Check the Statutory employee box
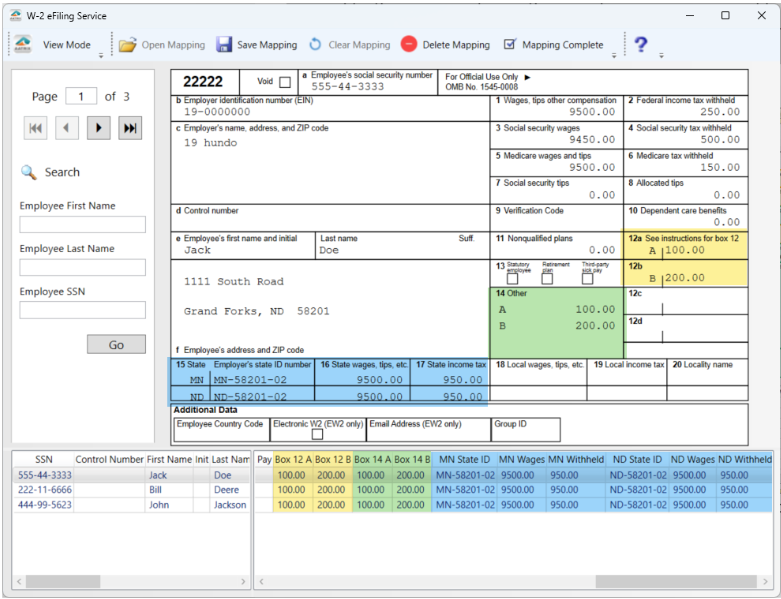Screen dimensions: 781x599 click(x=513, y=278)
